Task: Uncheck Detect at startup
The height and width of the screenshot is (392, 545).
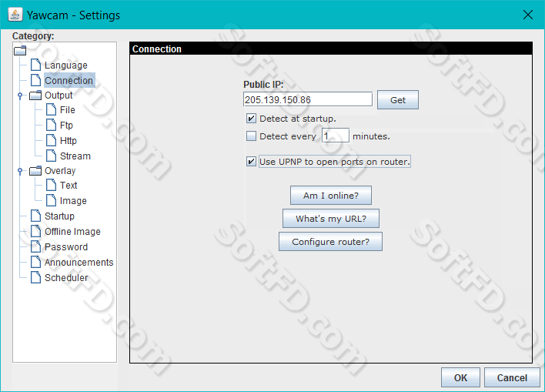Action: (x=251, y=119)
